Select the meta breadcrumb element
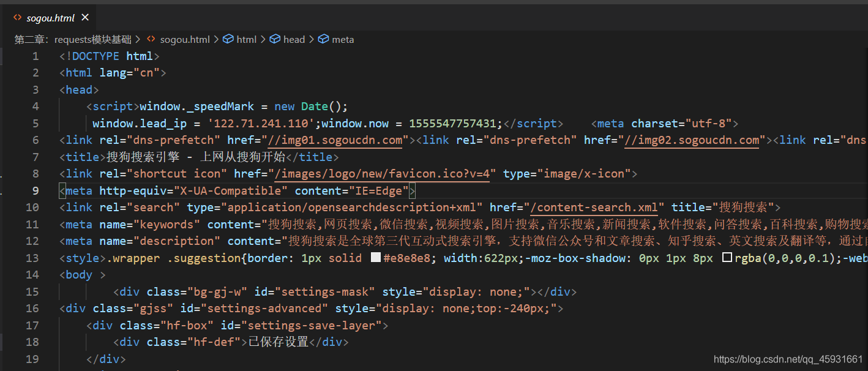The width and height of the screenshot is (868, 371). pyautogui.click(x=343, y=39)
